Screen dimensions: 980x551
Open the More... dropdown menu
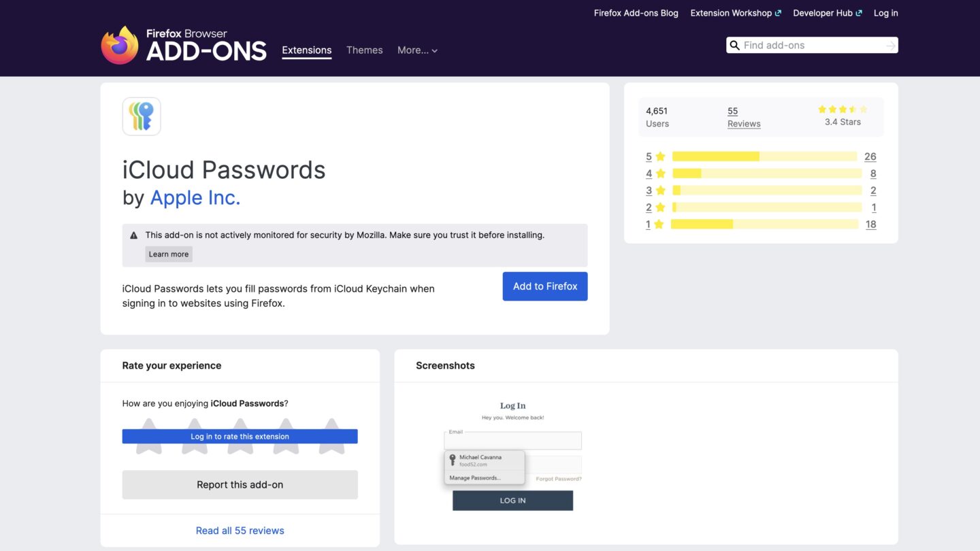coord(417,50)
